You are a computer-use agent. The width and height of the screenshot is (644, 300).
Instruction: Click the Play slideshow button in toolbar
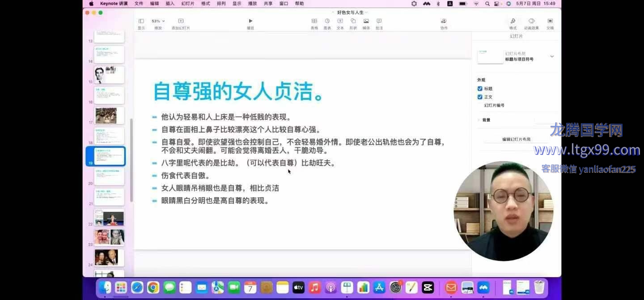pyautogui.click(x=250, y=21)
